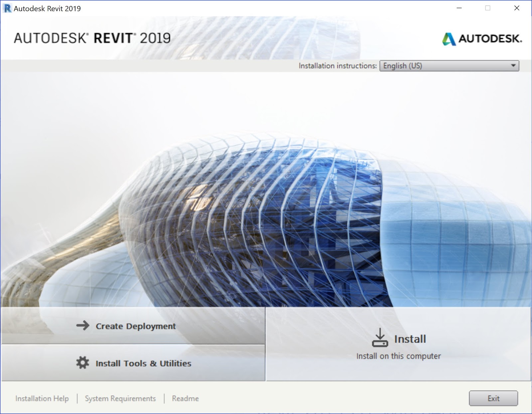Click the Install Tools & Utilities gear icon
Screen dimensions: 532x414
(x=82, y=362)
